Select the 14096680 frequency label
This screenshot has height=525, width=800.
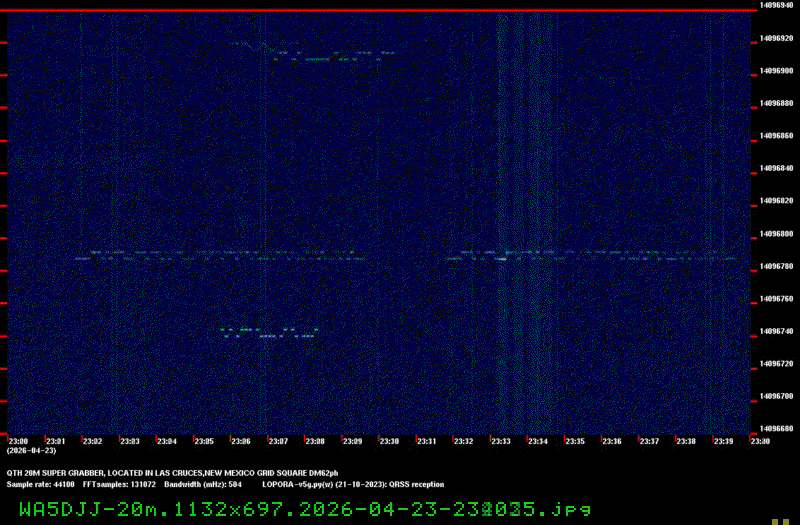pos(776,429)
